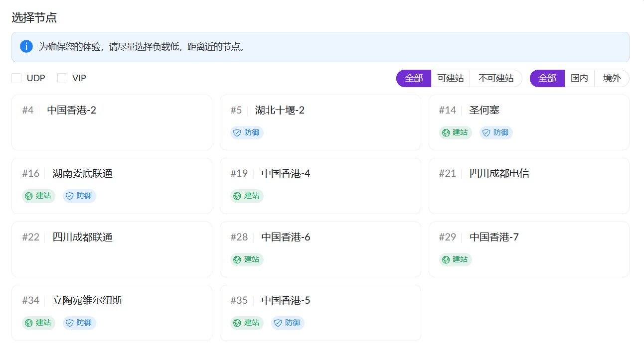Click globe icon on 圣何塞 node's 建站 tag
The image size is (644, 349).
point(446,132)
